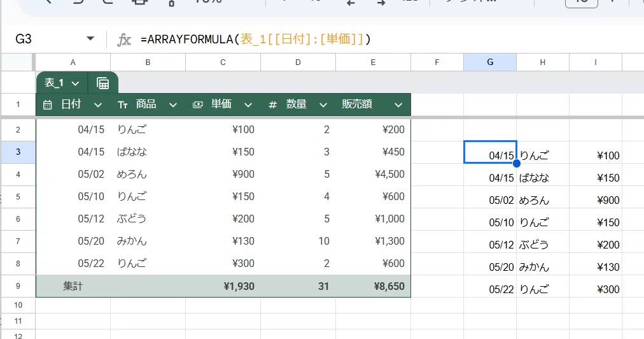Screen dimensions: 644x339
Task: Click the ¥130 cell in column I
Action: click(x=608, y=267)
